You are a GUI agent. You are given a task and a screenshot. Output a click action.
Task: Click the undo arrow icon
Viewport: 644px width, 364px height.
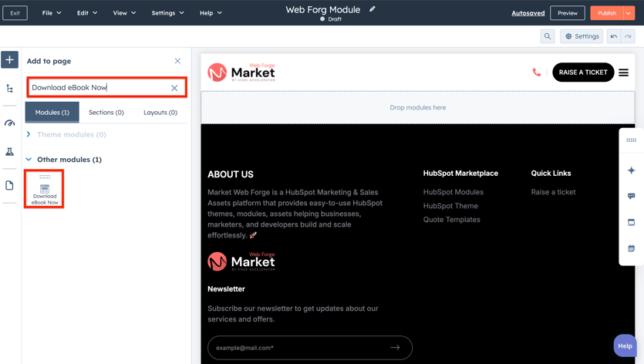(x=614, y=36)
